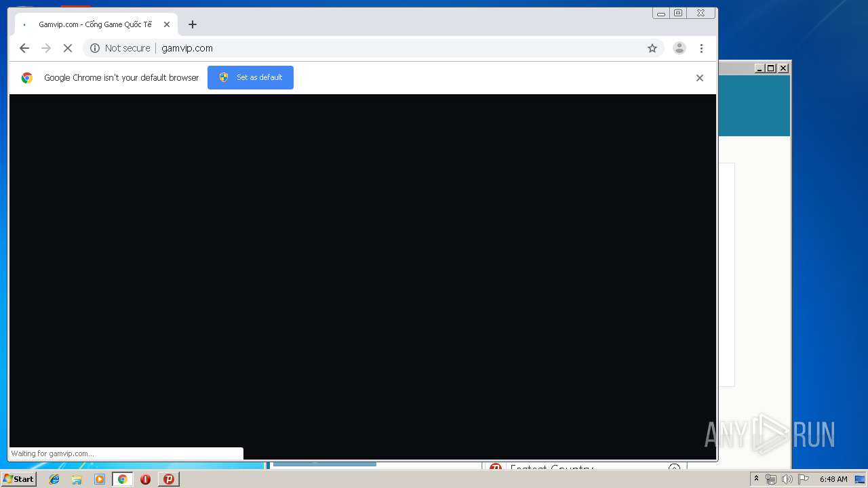Set Chrome as default browser
The width and height of the screenshot is (868, 488).
pos(250,77)
